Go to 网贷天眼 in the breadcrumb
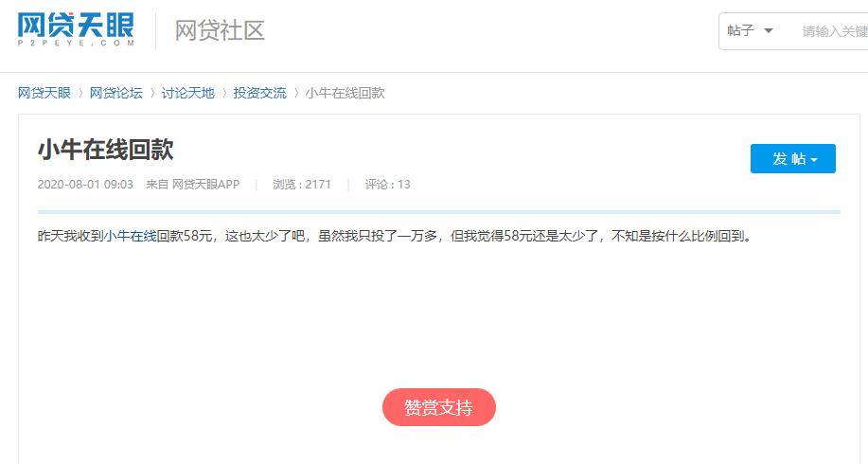 point(44,93)
